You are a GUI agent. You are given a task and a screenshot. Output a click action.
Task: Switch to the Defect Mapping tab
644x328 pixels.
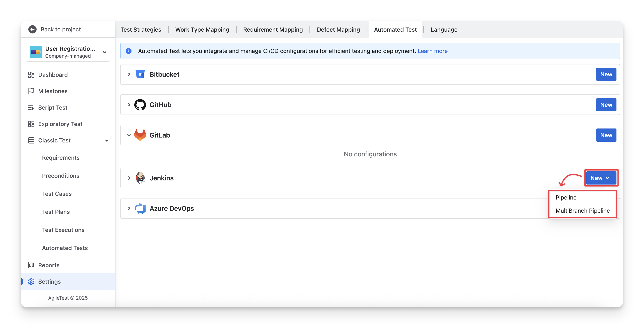tap(338, 30)
